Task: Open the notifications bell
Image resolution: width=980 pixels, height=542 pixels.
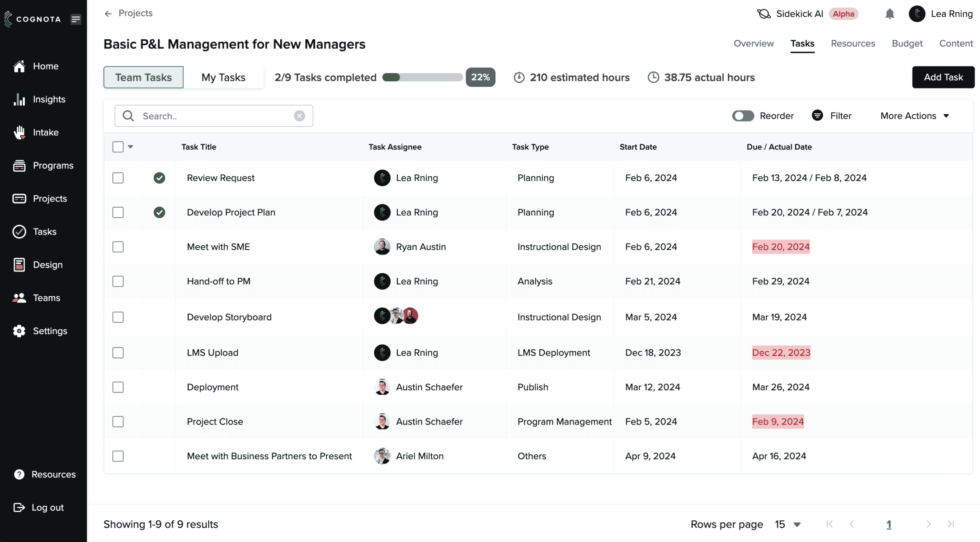Action: 890,14
